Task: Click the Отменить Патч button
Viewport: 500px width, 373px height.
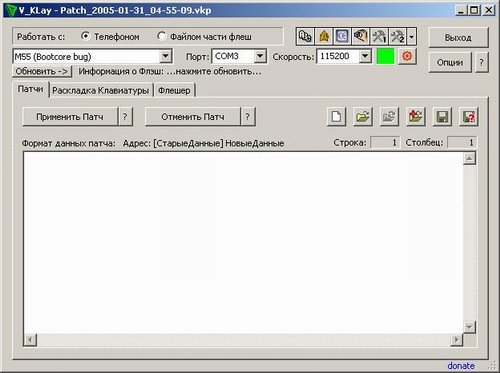Action: 193,117
